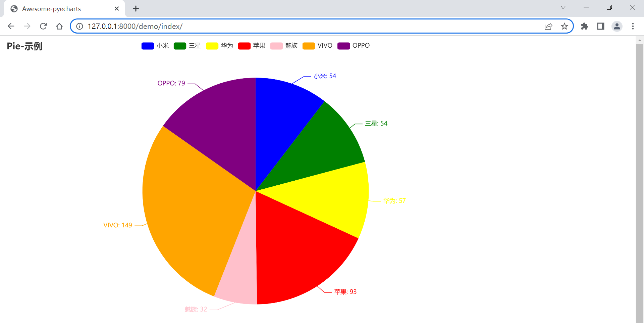The width and height of the screenshot is (644, 323).
Task: Toggle the 华为 legend swatch
Action: pos(212,46)
